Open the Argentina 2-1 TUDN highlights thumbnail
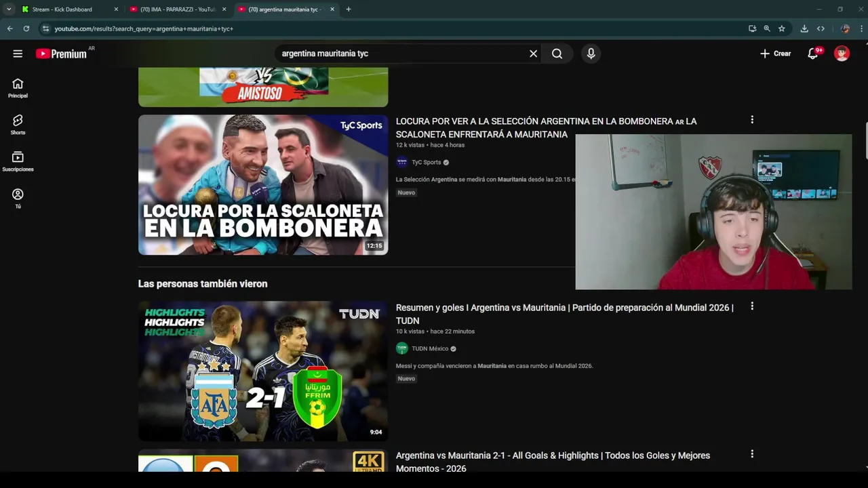This screenshot has width=868, height=488. tap(263, 371)
